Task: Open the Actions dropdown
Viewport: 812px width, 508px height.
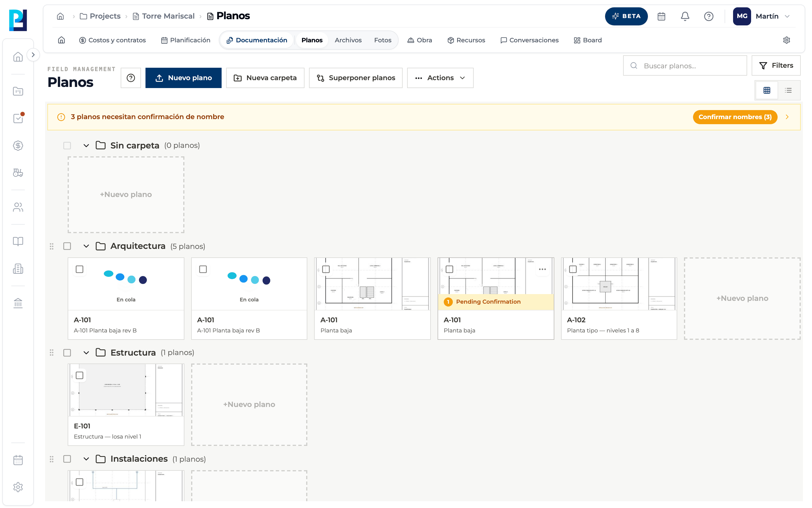Action: pos(440,78)
